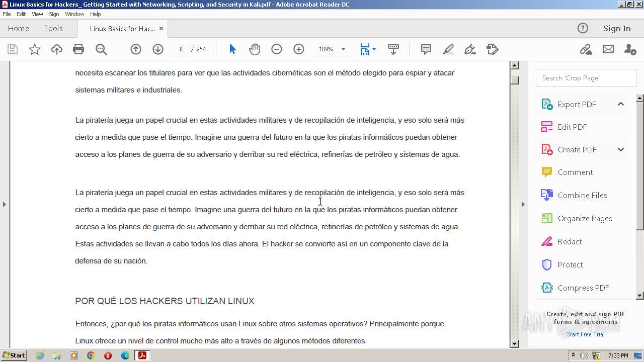Open Compress PDF tool
This screenshot has height=362, width=644.
582,288
